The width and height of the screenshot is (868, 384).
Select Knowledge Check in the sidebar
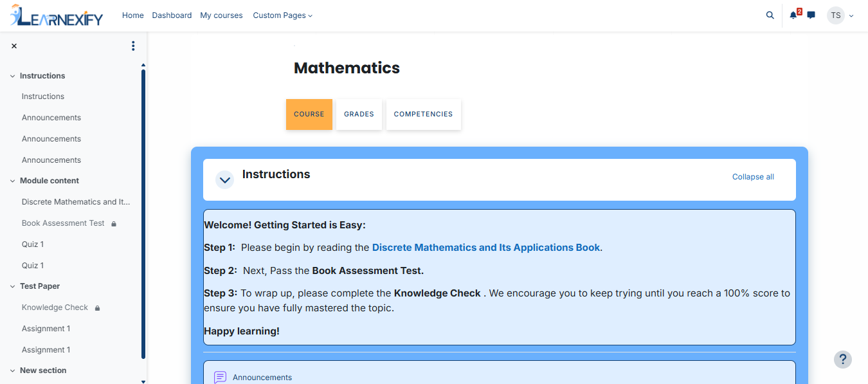pyautogui.click(x=55, y=307)
